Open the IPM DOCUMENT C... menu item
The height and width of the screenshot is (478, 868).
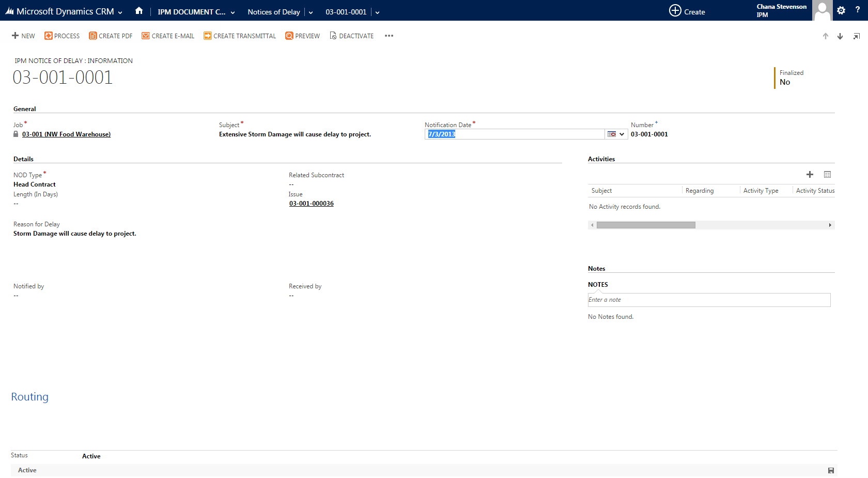(191, 11)
